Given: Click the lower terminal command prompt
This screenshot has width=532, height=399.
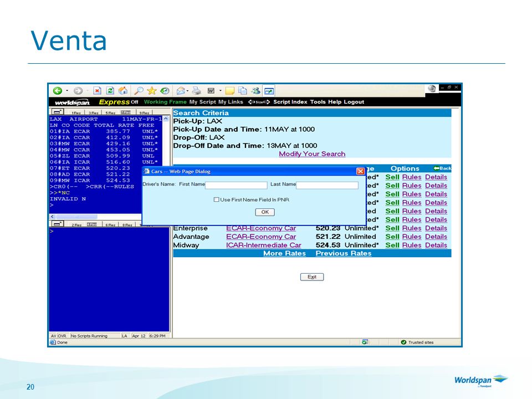Looking at the screenshot, I should point(52,232).
